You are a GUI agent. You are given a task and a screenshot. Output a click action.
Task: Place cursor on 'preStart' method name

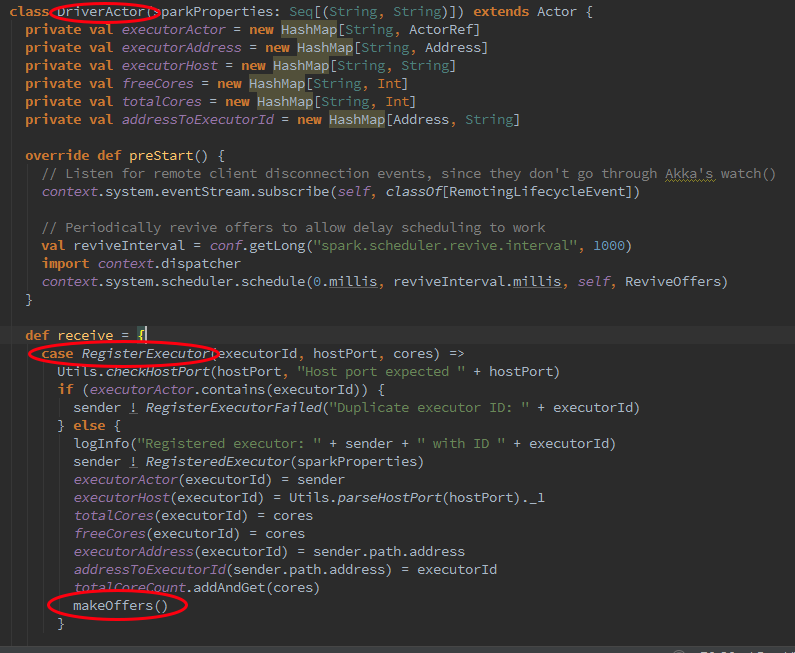tap(161, 156)
